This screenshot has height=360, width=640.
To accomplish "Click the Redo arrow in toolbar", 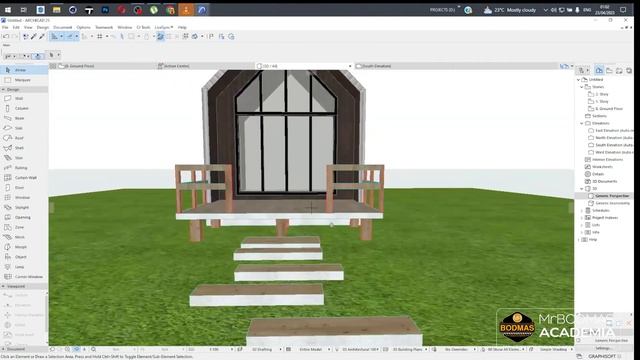I will coord(15,36).
